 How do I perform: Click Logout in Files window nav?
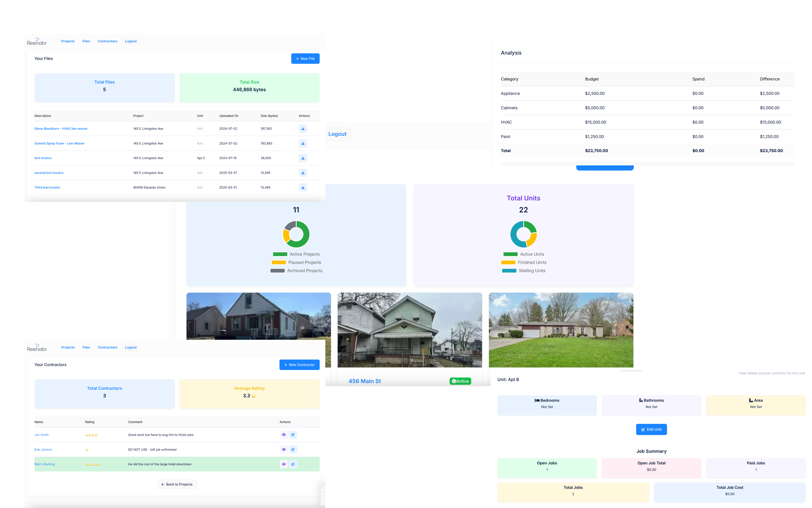tap(131, 41)
